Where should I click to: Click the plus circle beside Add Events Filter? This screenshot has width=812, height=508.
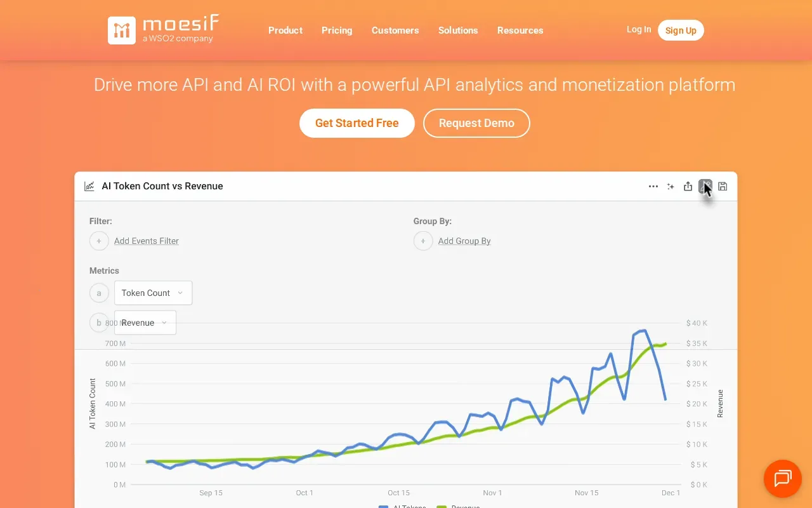click(99, 241)
